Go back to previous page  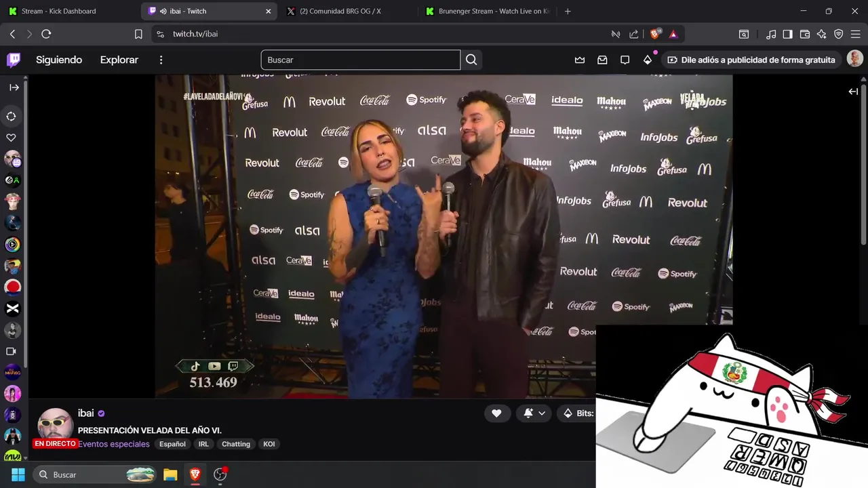pos(12,34)
